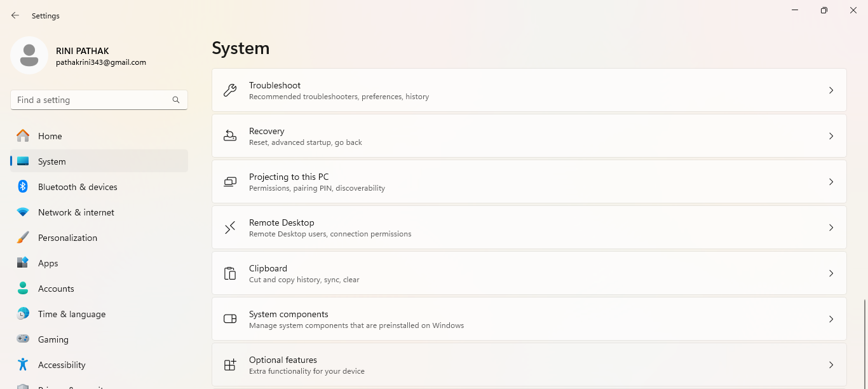This screenshot has height=389, width=868.
Task: Navigate to Time & language
Action: [x=72, y=314]
